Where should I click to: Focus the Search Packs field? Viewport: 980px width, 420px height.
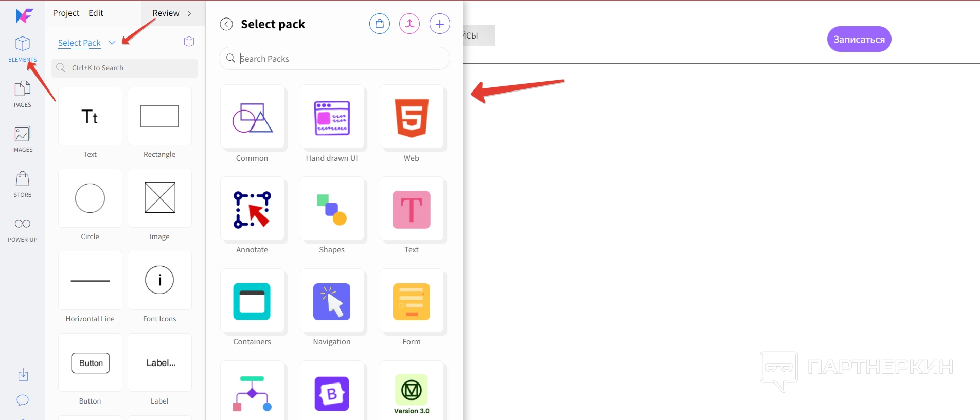coord(334,59)
